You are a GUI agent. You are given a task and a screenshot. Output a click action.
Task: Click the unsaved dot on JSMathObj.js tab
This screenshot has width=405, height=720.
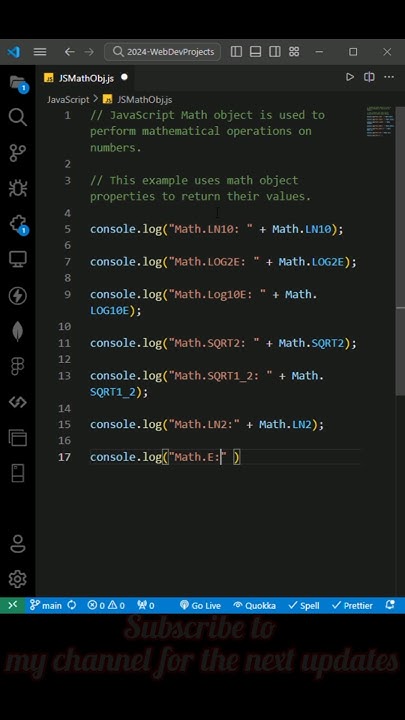[x=124, y=77]
